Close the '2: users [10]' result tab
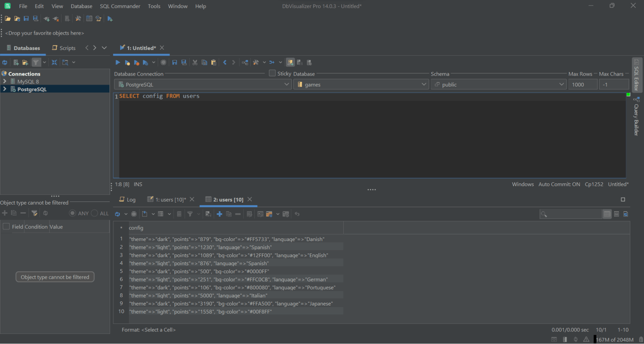The height and width of the screenshot is (344, 644). (250, 199)
